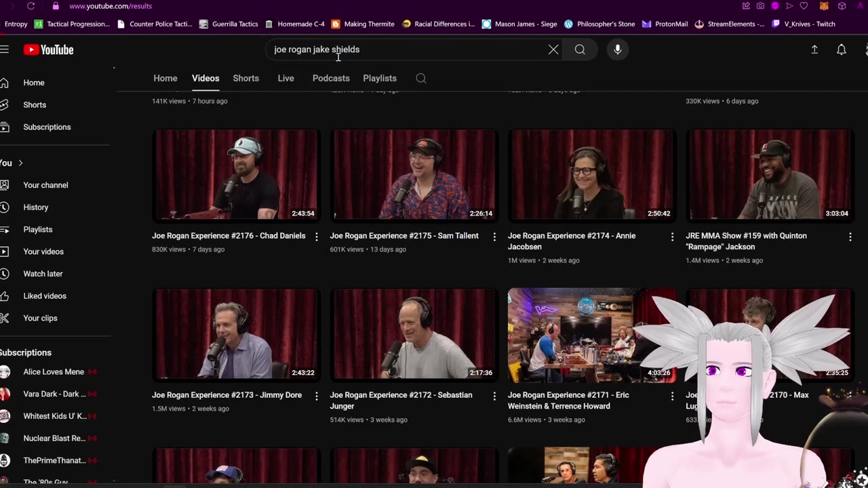Open Entropy bookmark
The width and height of the screenshot is (868, 488).
pos(15,24)
